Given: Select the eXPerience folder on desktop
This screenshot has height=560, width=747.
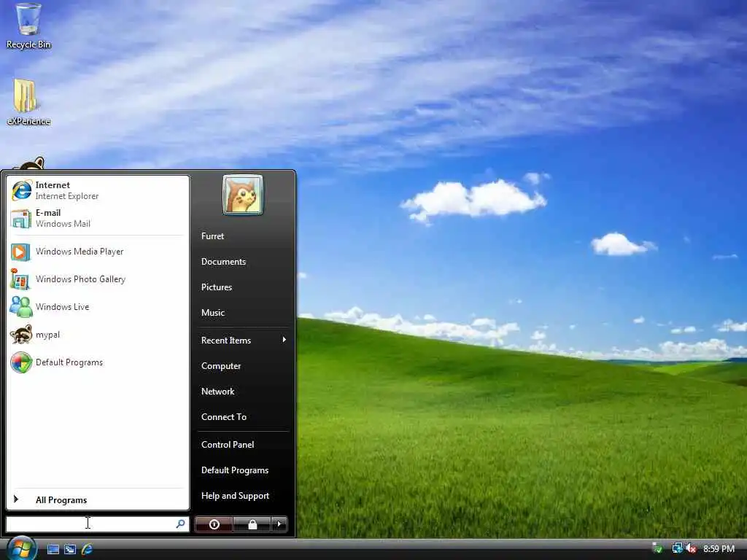Looking at the screenshot, I should (x=28, y=102).
